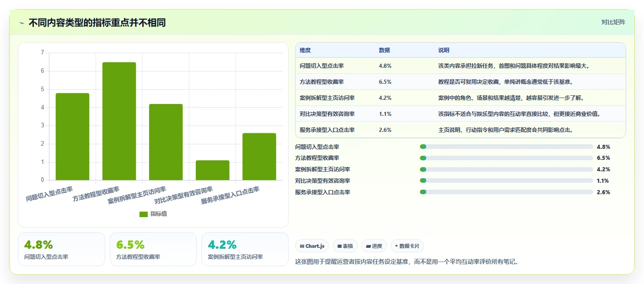Screen dimensions: 644x284
Task: Click the 服务承接型入口点击率 progress bar
Action: pos(506,192)
